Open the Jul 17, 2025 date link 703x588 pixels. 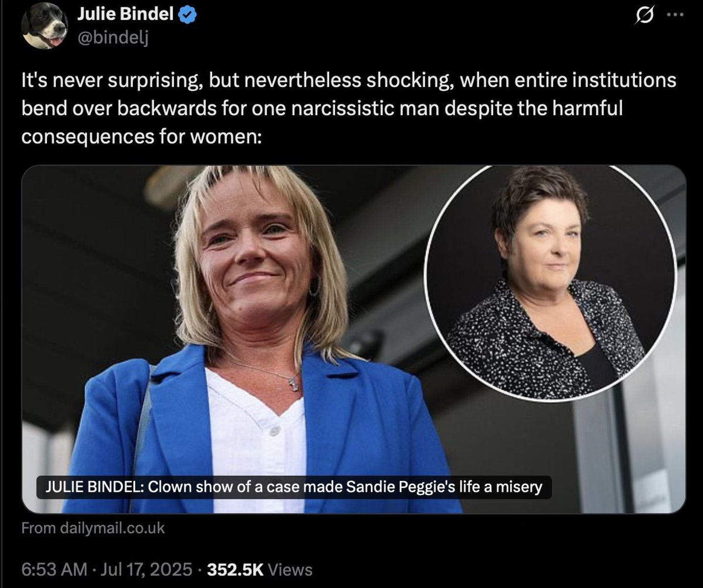click(x=146, y=569)
